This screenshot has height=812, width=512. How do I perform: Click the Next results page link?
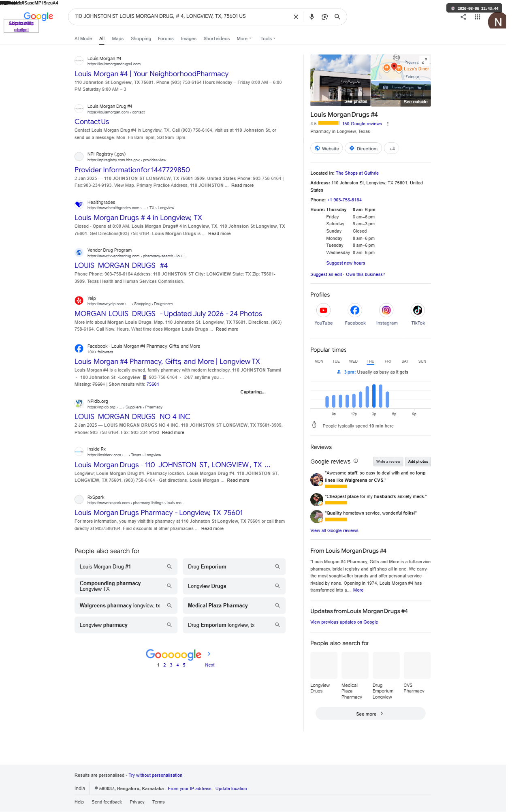point(210,665)
